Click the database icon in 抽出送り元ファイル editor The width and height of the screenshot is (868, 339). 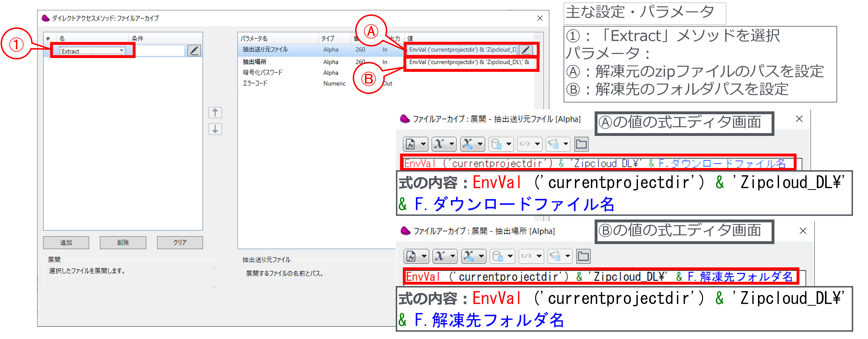(501, 144)
